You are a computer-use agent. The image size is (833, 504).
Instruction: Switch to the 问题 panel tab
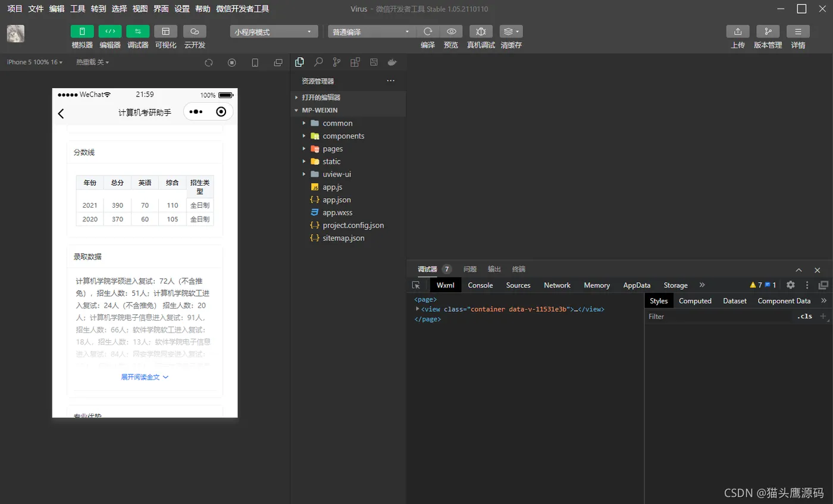(470, 269)
